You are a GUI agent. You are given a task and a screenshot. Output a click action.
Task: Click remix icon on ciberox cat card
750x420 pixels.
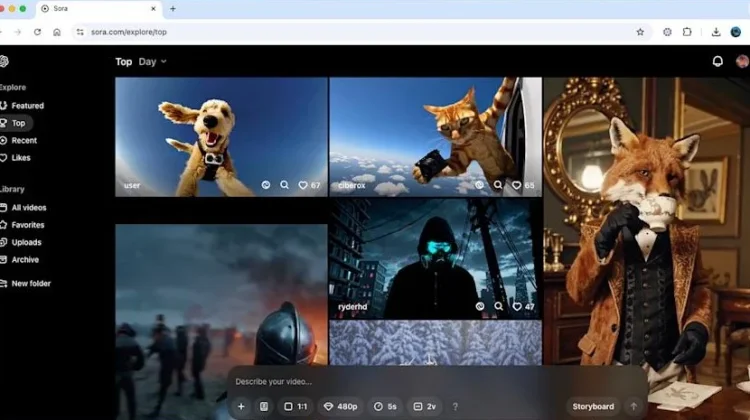pyautogui.click(x=479, y=185)
